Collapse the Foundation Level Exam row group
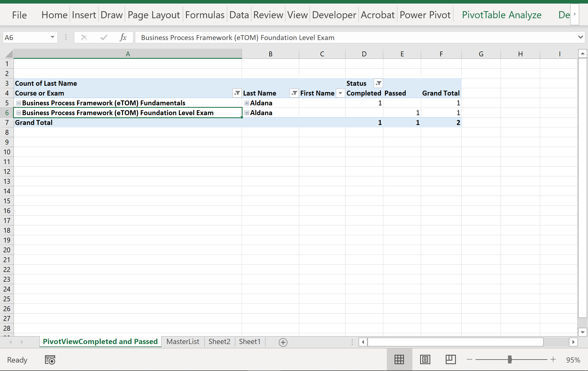Viewport: 588px width, 371px height. (19, 113)
